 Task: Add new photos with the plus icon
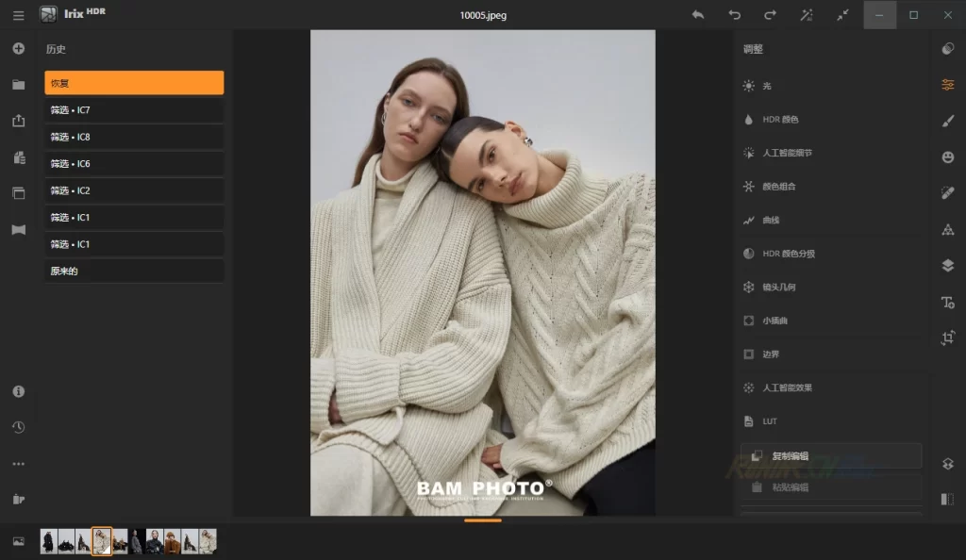pyautogui.click(x=18, y=48)
